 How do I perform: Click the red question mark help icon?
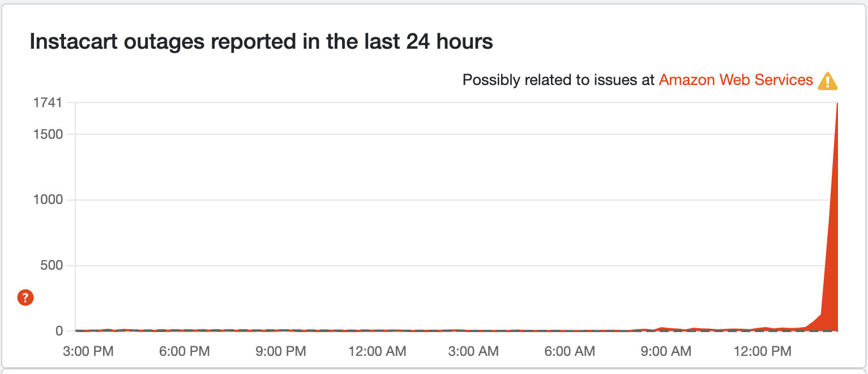pyautogui.click(x=25, y=297)
